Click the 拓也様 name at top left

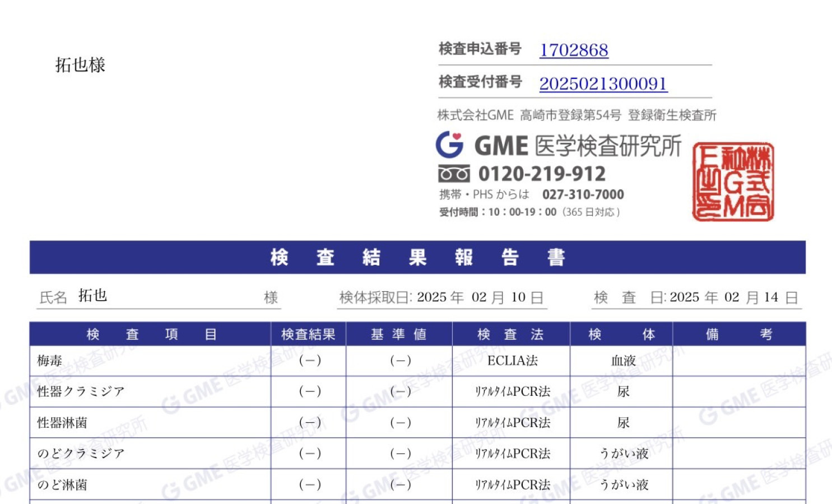80,65
